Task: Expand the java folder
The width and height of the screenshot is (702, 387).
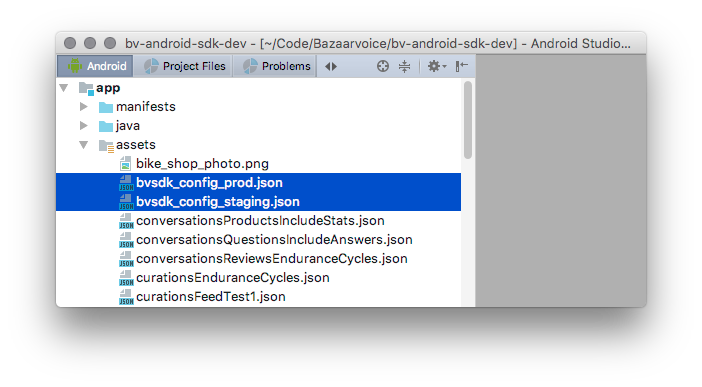Action: [x=83, y=125]
